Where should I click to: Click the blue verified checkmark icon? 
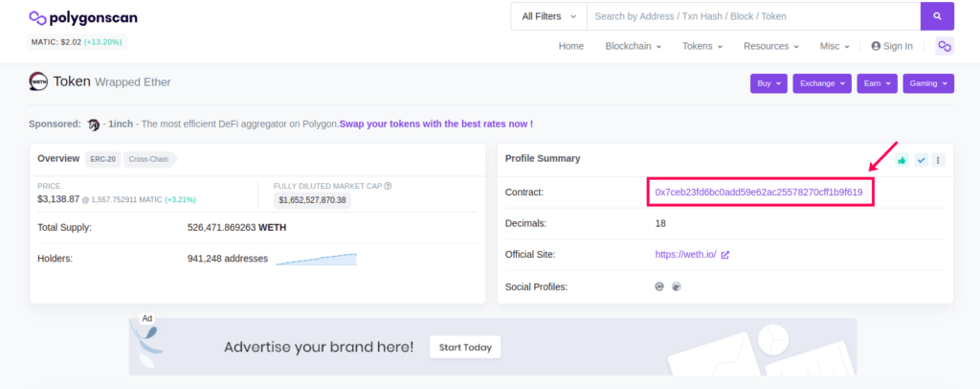[921, 160]
